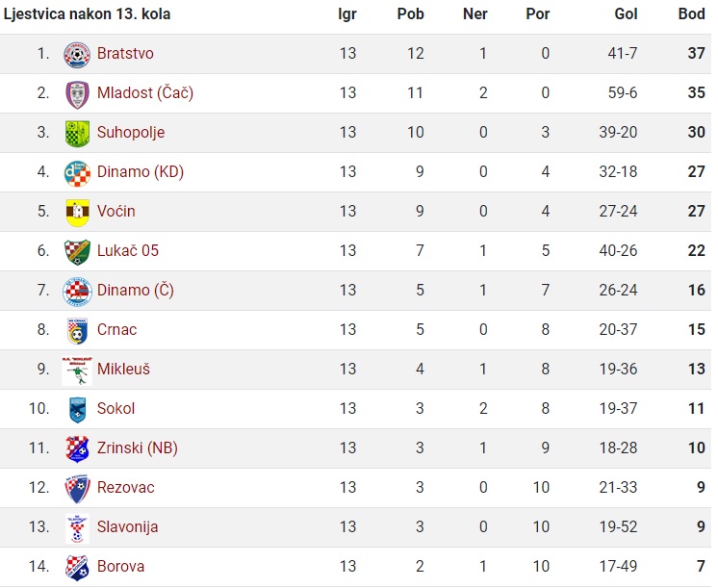The width and height of the screenshot is (718, 588).
Task: Select the Slavonija club logo
Action: [x=77, y=528]
